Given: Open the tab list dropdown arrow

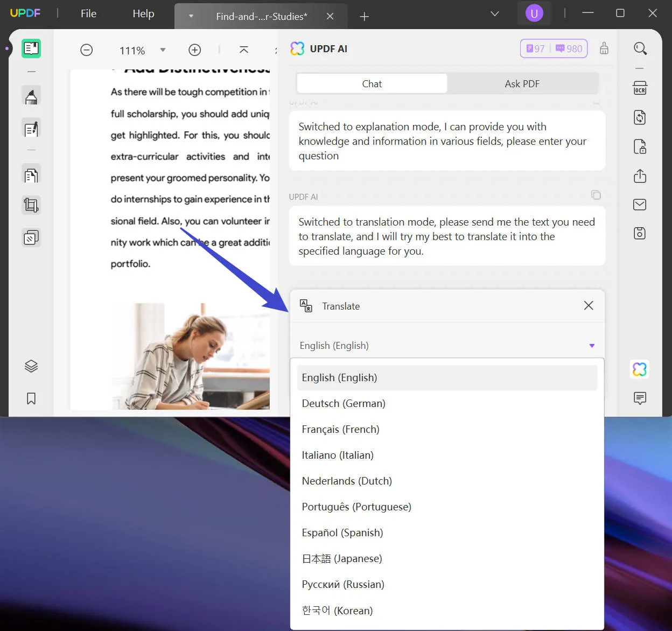Looking at the screenshot, I should point(191,16).
